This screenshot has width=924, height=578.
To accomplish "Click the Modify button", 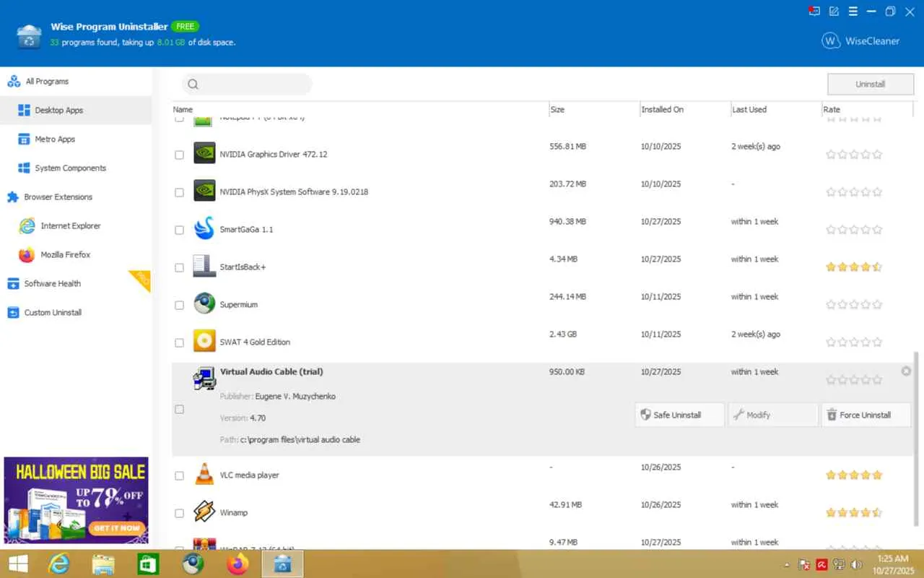I will pyautogui.click(x=773, y=415).
